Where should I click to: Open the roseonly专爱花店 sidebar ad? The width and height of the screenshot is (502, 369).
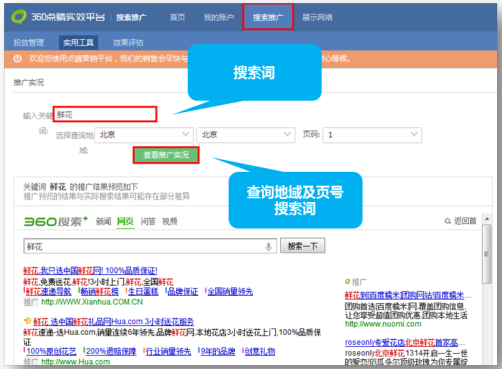pyautogui.click(x=405, y=342)
